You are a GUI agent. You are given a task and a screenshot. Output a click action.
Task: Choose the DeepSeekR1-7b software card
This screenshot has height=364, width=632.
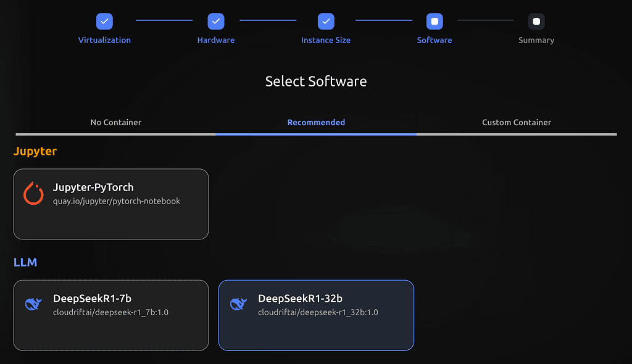pyautogui.click(x=111, y=315)
